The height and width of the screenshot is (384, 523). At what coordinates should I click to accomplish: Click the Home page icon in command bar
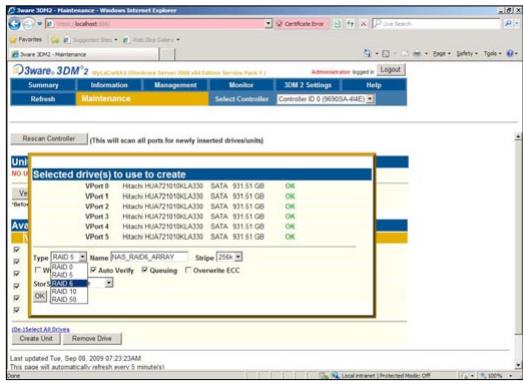(367, 53)
